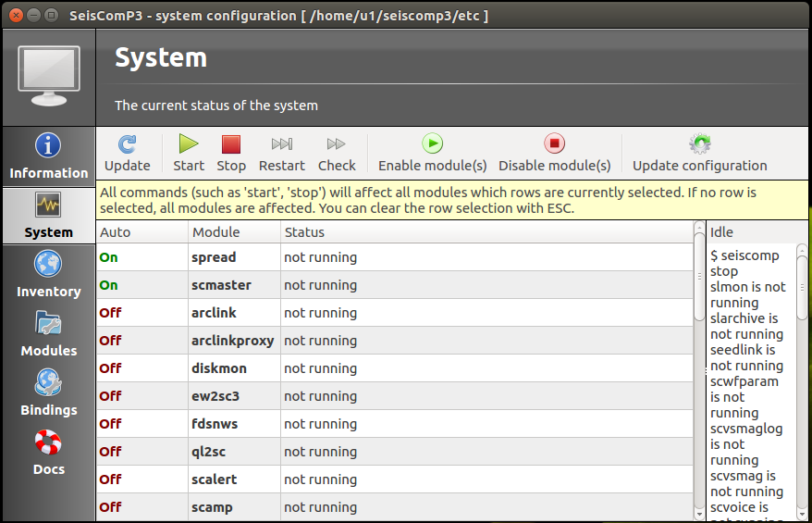Open the Inventory globe sidebar icon
812x523 pixels.
[x=48, y=263]
